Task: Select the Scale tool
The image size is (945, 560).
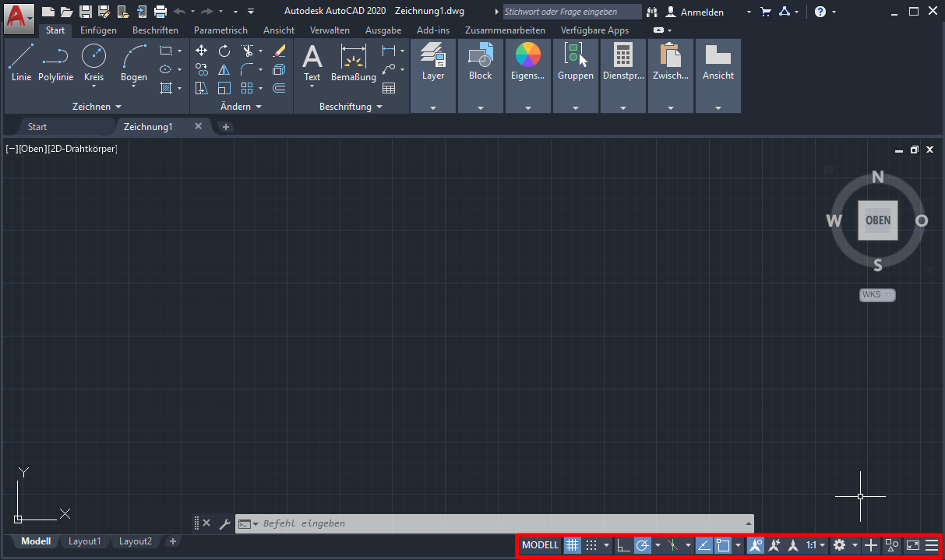Action: (x=224, y=88)
